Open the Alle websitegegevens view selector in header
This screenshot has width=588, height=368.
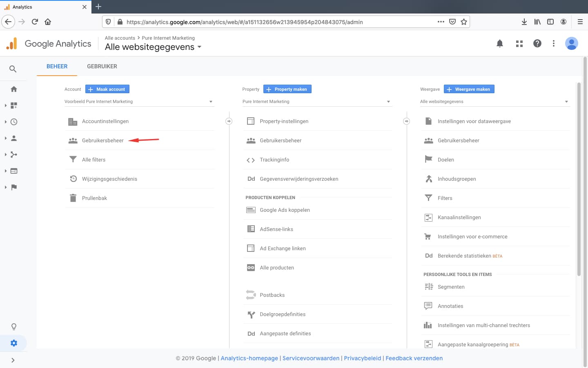(153, 47)
